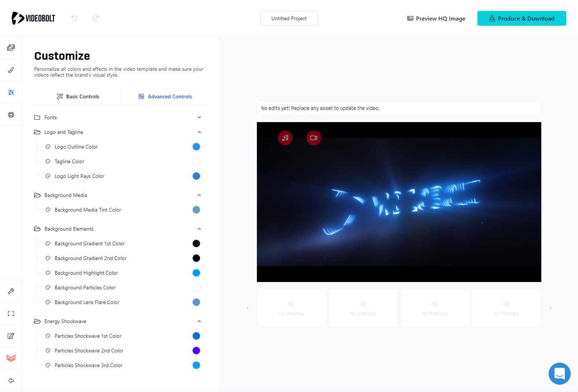Click the Energy Shockwave folder icon
This screenshot has height=392, width=578.
point(37,321)
